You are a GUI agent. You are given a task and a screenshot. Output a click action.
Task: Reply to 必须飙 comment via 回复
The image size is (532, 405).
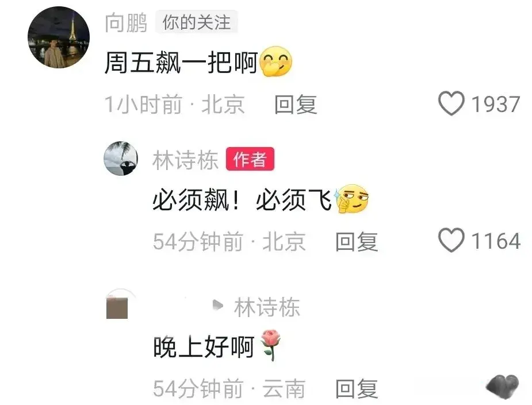coord(357,241)
